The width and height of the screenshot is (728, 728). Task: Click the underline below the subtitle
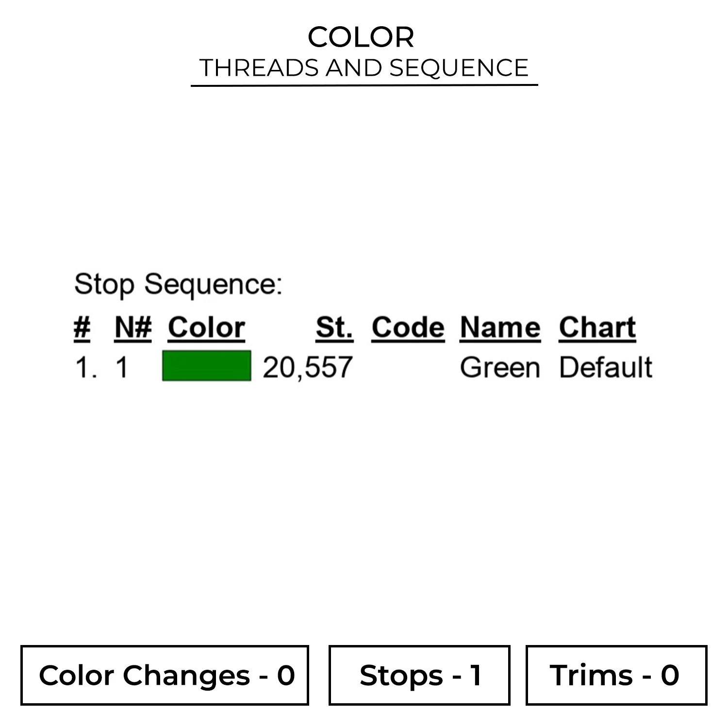364,85
